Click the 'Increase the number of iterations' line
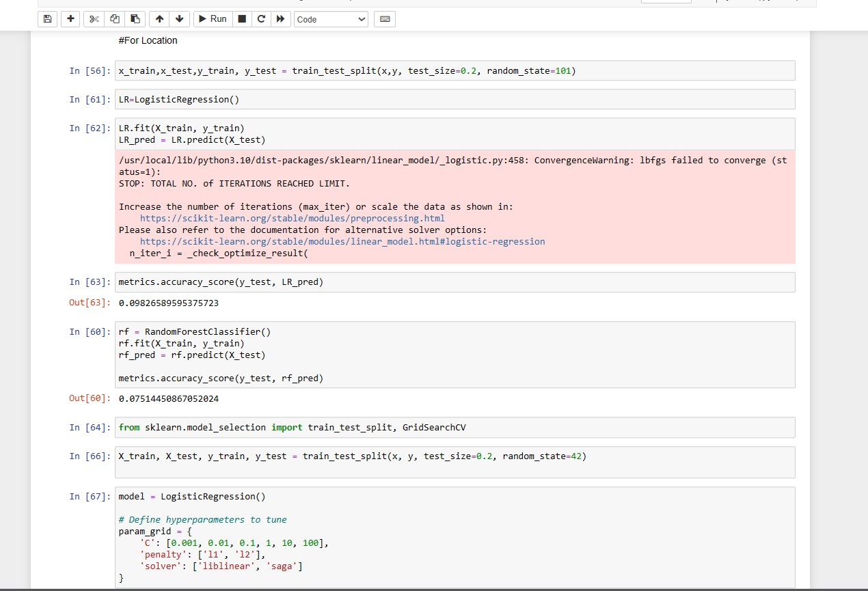This screenshot has width=868, height=591. [316, 207]
